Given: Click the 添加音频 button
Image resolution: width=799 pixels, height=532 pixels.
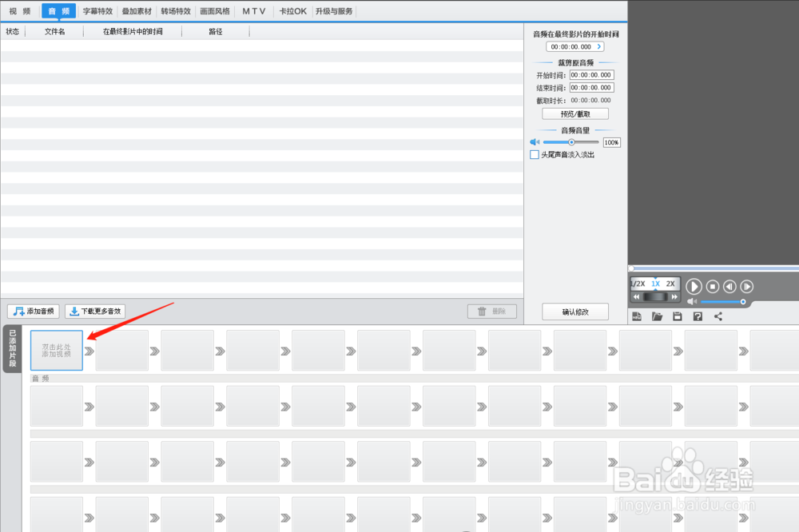Looking at the screenshot, I should 34,312.
